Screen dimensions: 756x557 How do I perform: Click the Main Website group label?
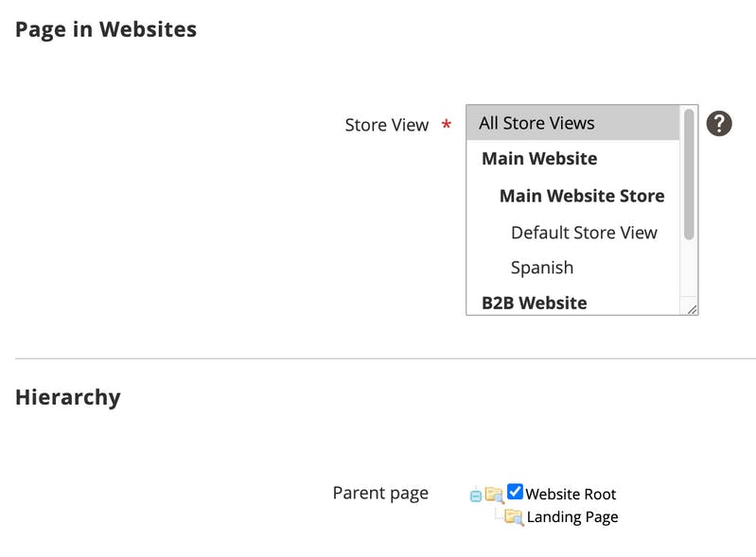click(x=539, y=159)
